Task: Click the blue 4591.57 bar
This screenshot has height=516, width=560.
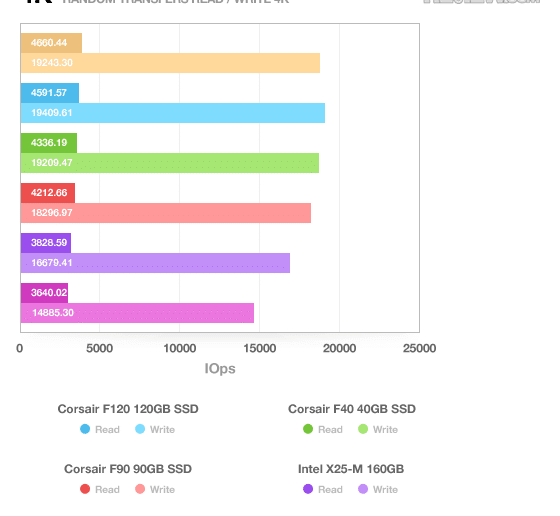Action: (x=50, y=93)
